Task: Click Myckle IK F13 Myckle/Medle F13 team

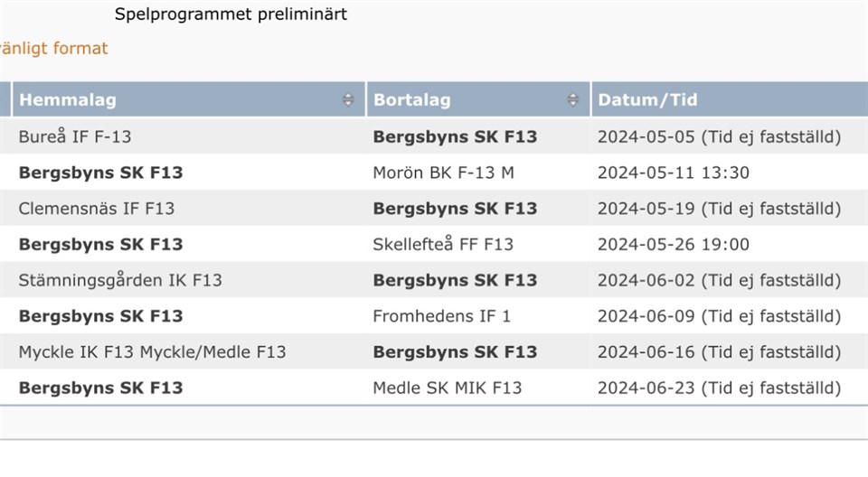Action: (152, 352)
